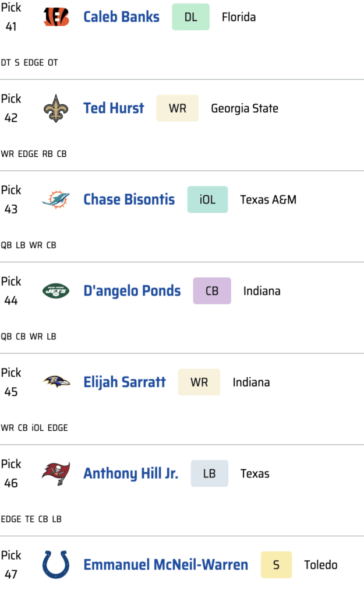Open Elijah Sarratt player profile
The width and height of the screenshot is (364, 597).
pyautogui.click(x=124, y=382)
